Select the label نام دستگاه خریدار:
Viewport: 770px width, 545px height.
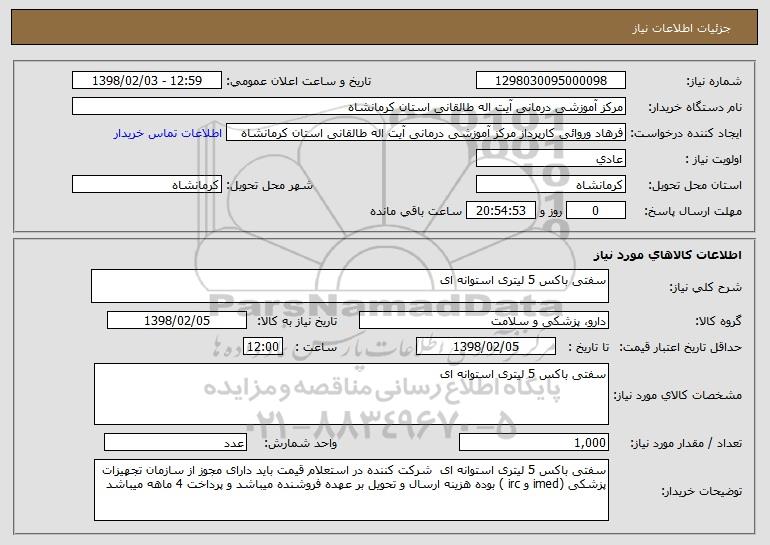point(695,107)
